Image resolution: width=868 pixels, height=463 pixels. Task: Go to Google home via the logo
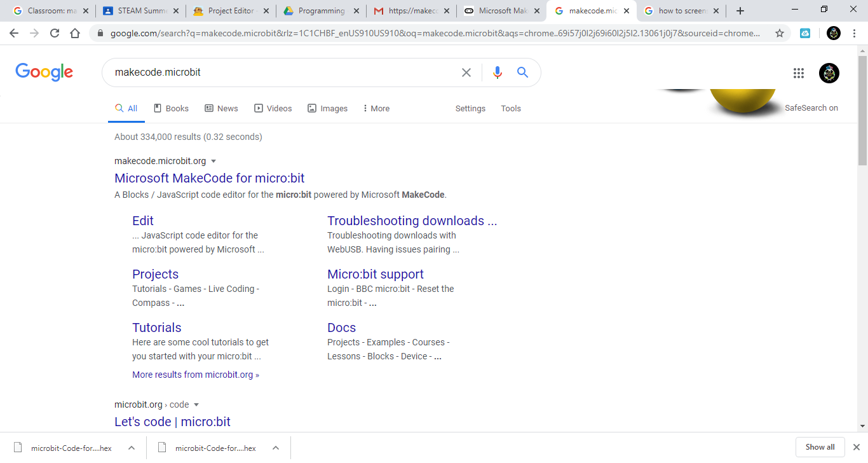[x=44, y=73]
